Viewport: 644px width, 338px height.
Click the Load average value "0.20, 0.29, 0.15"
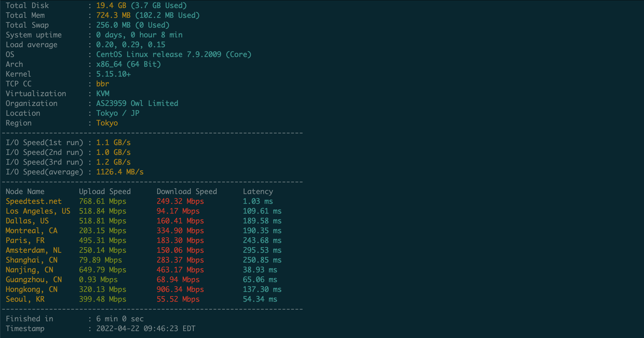point(131,45)
